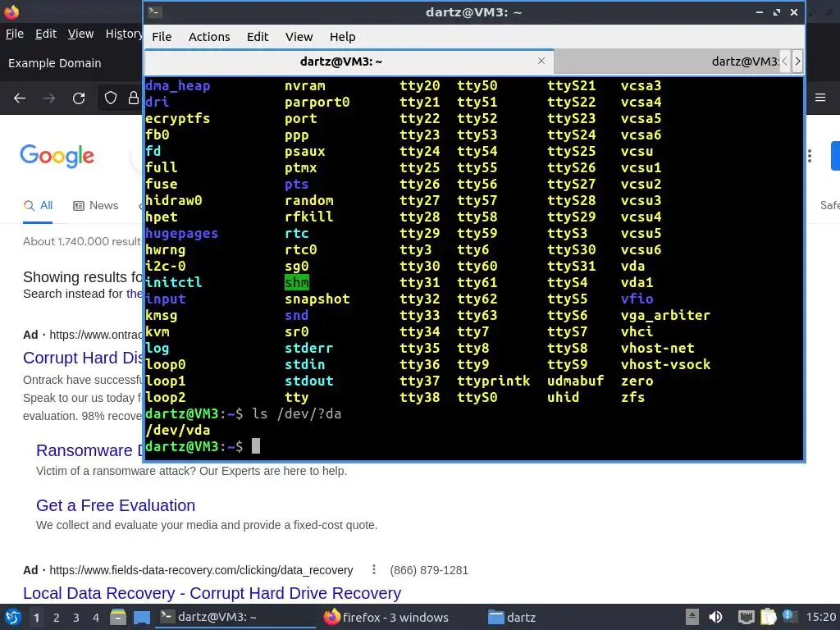The image size is (840, 630).
Task: Click the 'snapshot' entry in terminal
Action: click(x=317, y=299)
